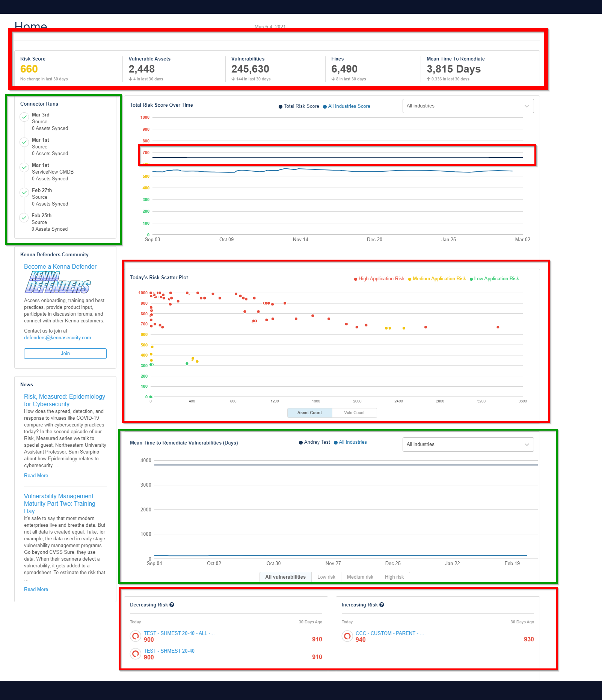Select the Medium risk tab
The height and width of the screenshot is (700, 602).
coord(360,577)
